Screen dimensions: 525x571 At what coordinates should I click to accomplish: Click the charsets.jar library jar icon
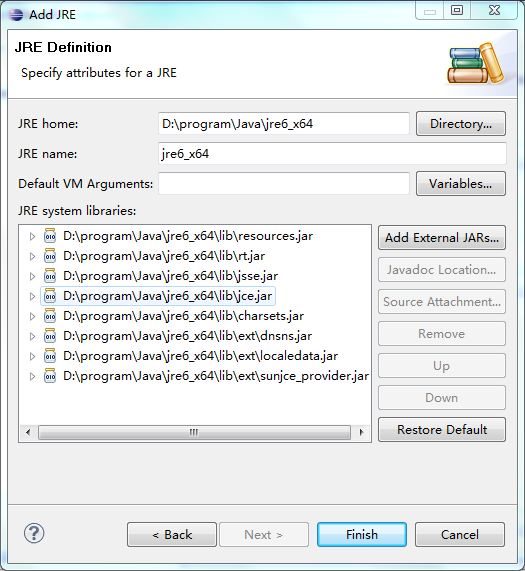[50, 316]
